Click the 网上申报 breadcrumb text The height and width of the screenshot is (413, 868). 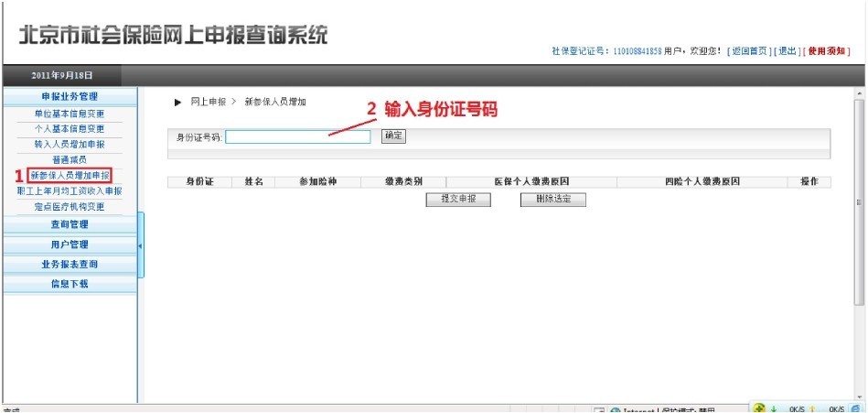(209, 102)
